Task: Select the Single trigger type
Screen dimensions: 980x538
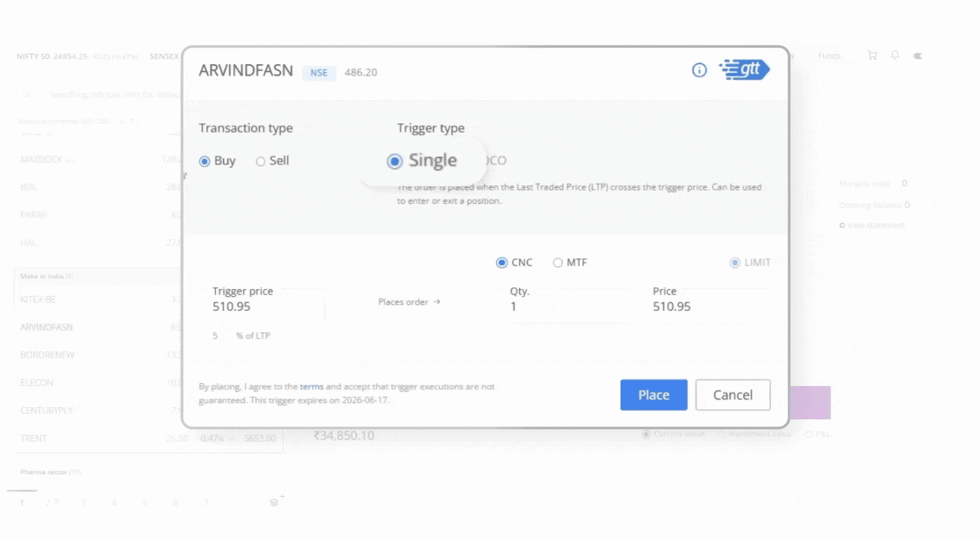Action: (x=395, y=161)
